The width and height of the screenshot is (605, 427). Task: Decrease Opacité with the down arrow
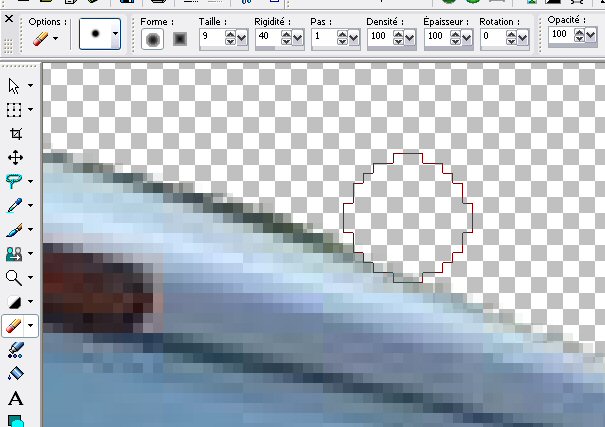[579, 39]
